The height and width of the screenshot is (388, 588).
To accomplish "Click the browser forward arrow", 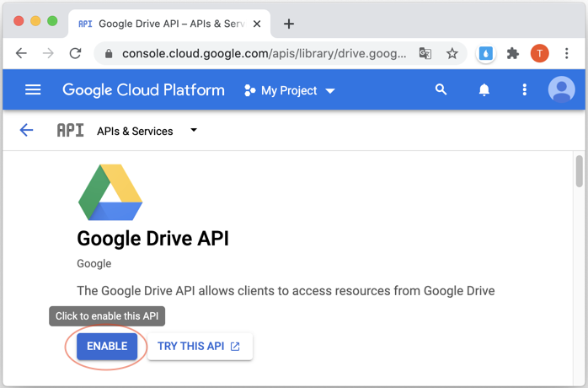I will pyautogui.click(x=48, y=53).
